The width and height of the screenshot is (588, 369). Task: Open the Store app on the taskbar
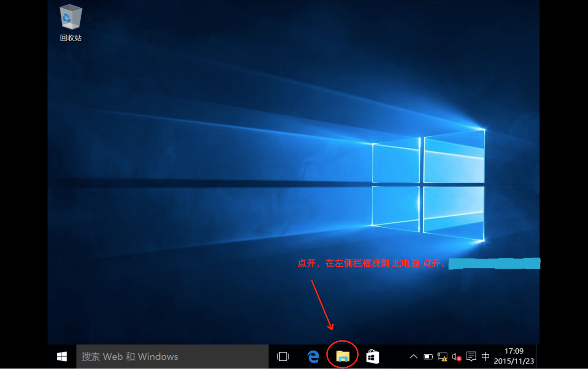pyautogui.click(x=372, y=357)
